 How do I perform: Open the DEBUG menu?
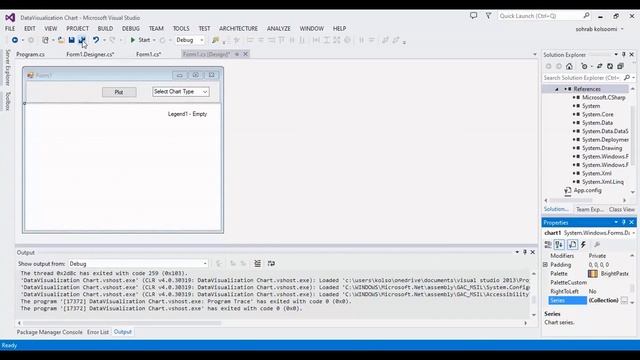coord(131,29)
